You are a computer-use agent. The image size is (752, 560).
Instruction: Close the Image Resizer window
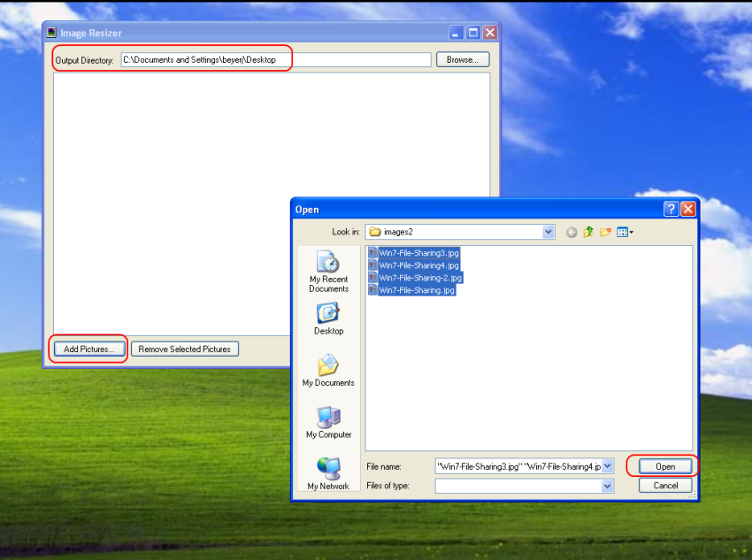click(489, 33)
